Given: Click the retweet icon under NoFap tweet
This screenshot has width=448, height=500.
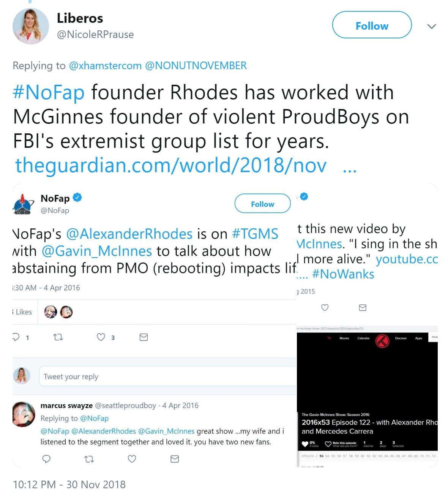Looking at the screenshot, I should point(58,337).
